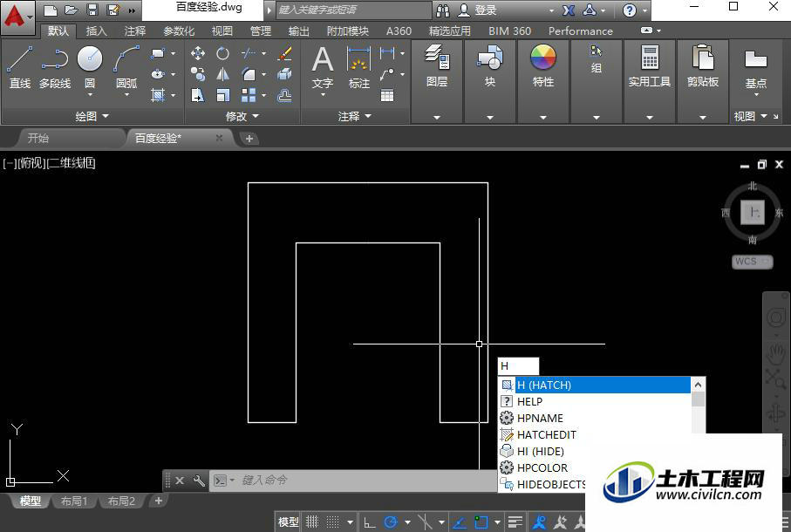This screenshot has height=532, width=791.
Task: Click the Offset tool icon
Action: coord(284,95)
